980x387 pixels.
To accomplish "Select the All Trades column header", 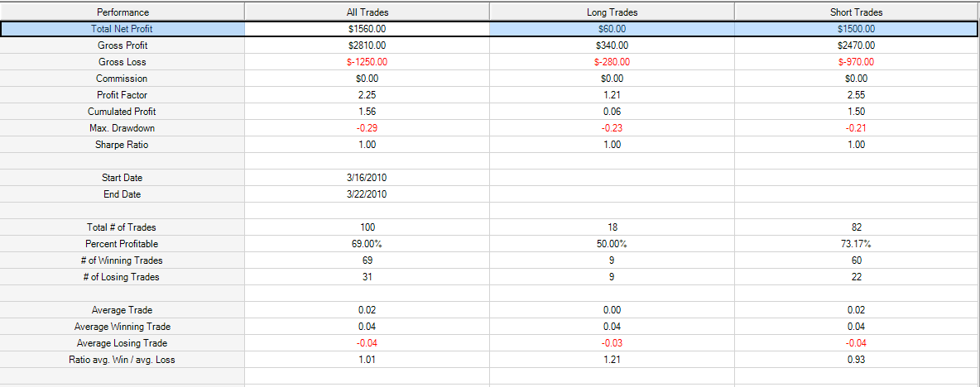I will 367,12.
